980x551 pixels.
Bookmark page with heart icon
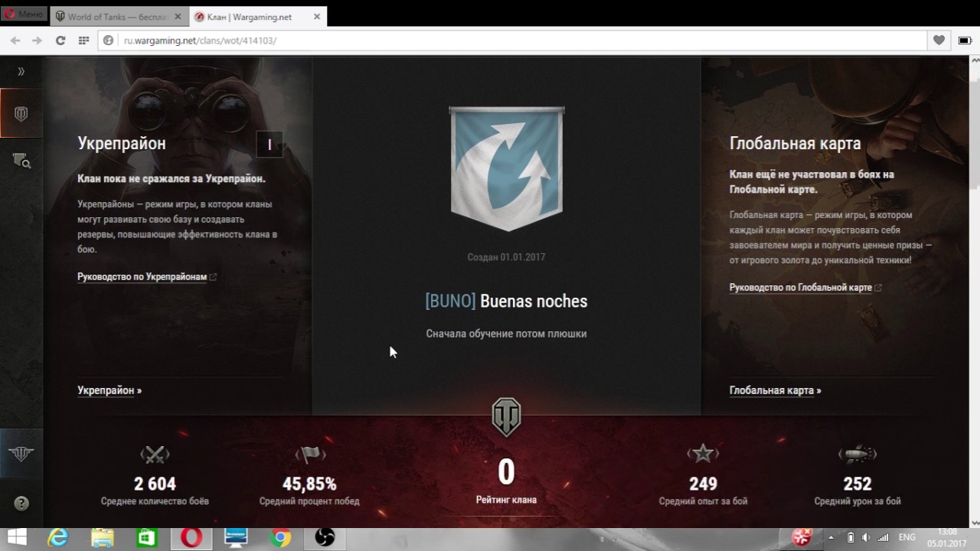[x=939, y=41]
